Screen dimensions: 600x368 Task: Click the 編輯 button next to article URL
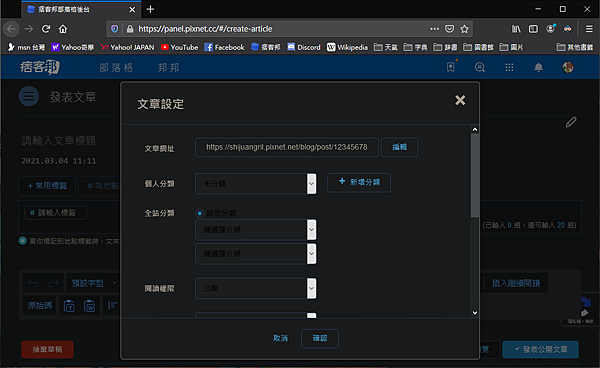coord(399,147)
